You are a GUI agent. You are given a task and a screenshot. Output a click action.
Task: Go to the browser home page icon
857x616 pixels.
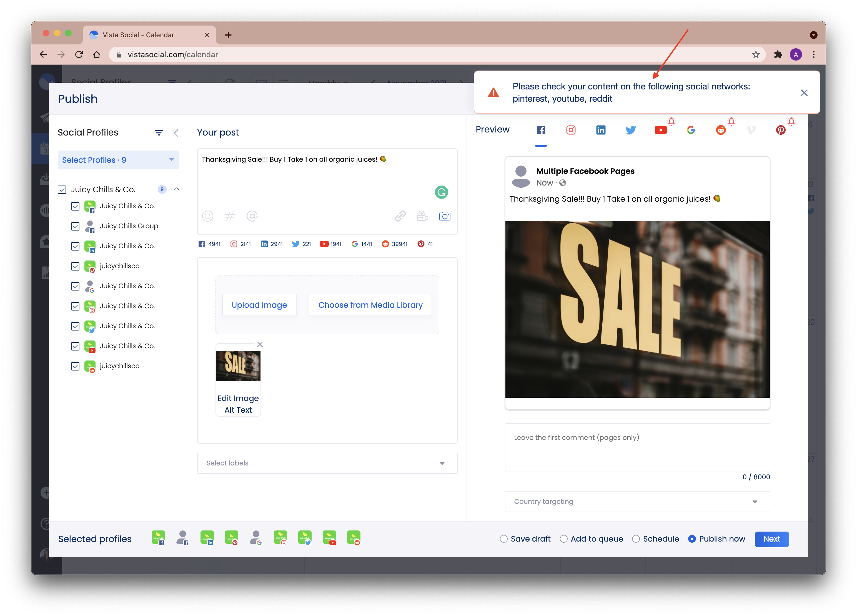pyautogui.click(x=97, y=54)
